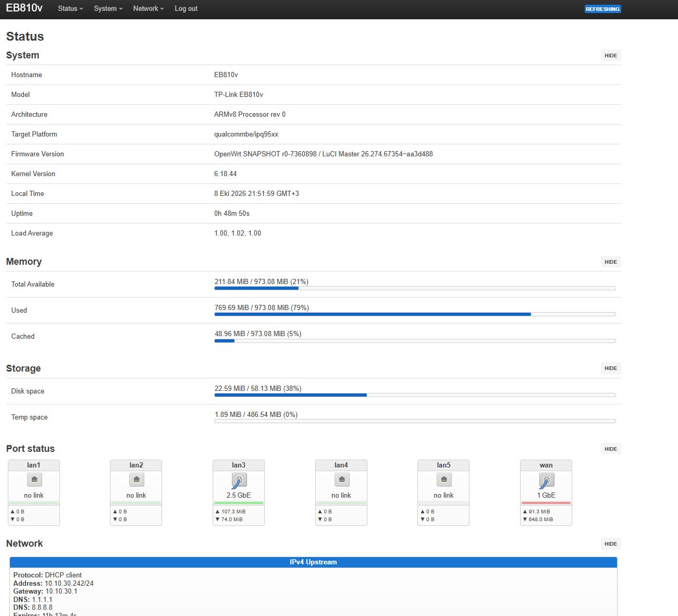The height and width of the screenshot is (616, 678).
Task: Click Log out in navbar
Action: coord(186,9)
